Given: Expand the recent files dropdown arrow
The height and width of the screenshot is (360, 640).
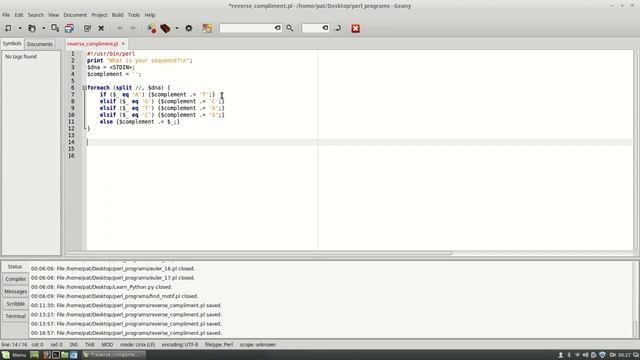Looking at the screenshot, I should (x=44, y=28).
